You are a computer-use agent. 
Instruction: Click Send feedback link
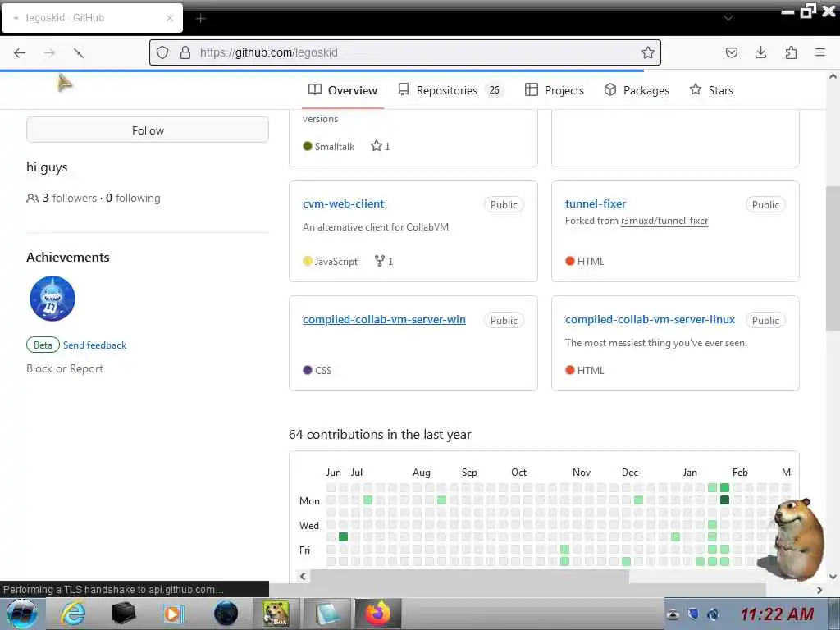(95, 345)
